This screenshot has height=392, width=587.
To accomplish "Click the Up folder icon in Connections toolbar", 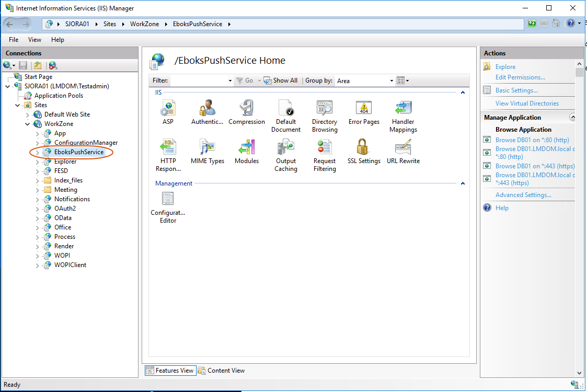I will tap(38, 65).
